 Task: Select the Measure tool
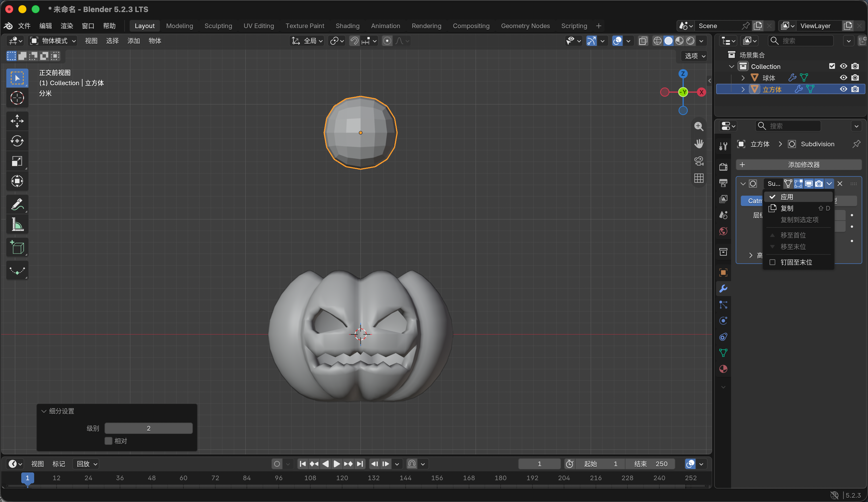coord(17,225)
